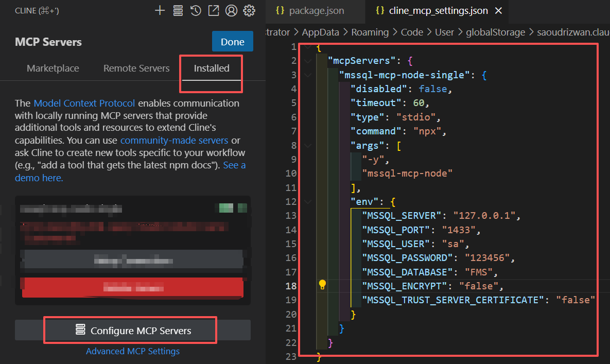610x364 pixels.
Task: Collapse the args array fold arrow on line 8
Action: (308, 146)
